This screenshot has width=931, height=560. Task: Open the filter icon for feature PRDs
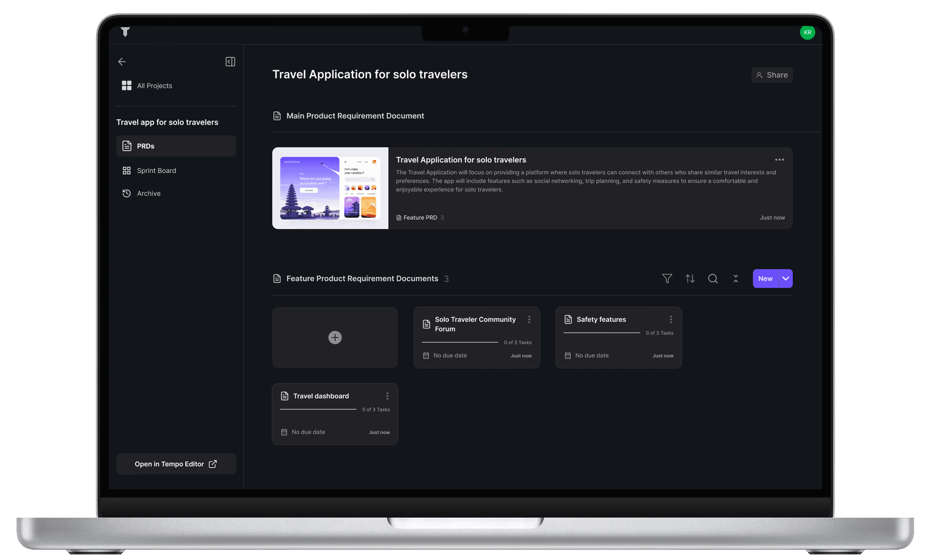coord(667,279)
